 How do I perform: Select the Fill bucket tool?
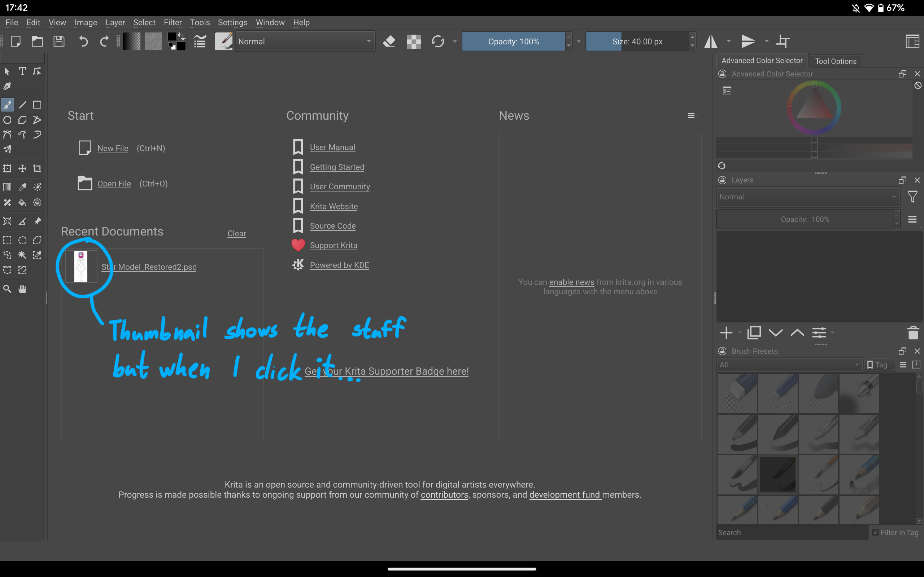click(x=22, y=202)
